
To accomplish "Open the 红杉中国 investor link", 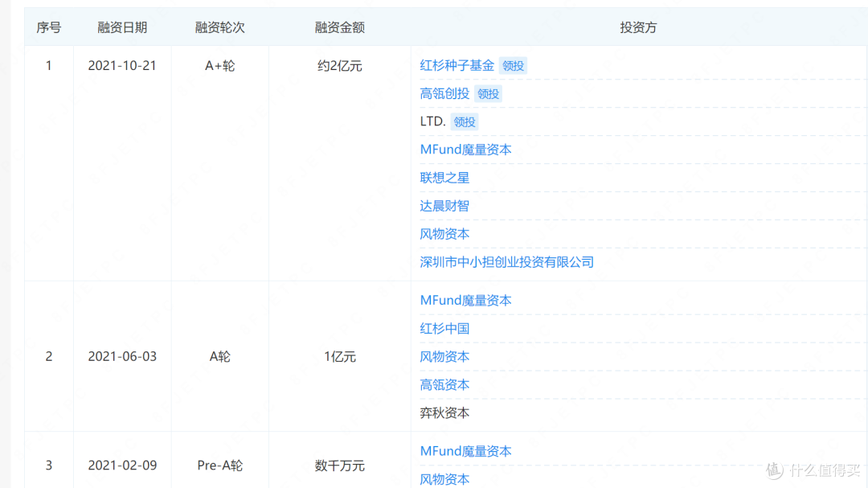I will point(444,329).
